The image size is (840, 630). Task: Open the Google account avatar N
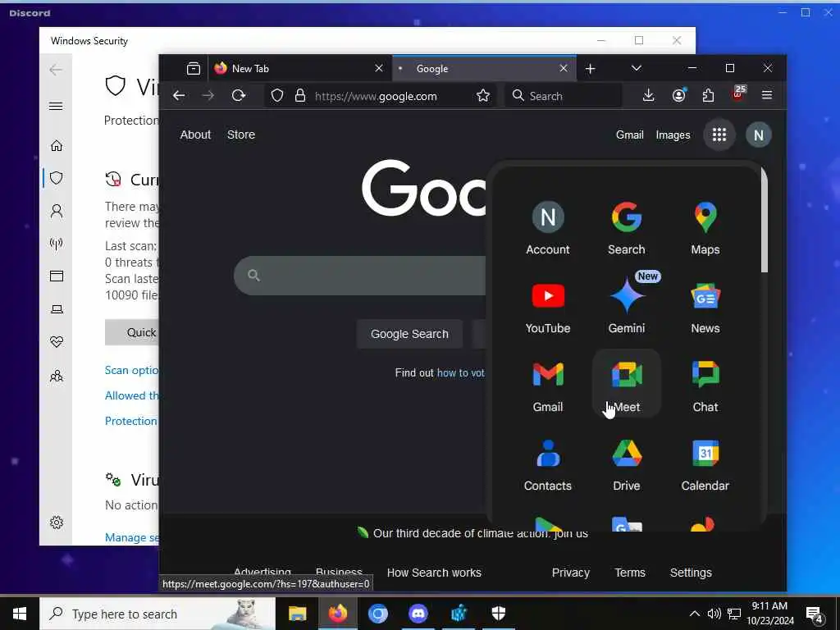759,135
